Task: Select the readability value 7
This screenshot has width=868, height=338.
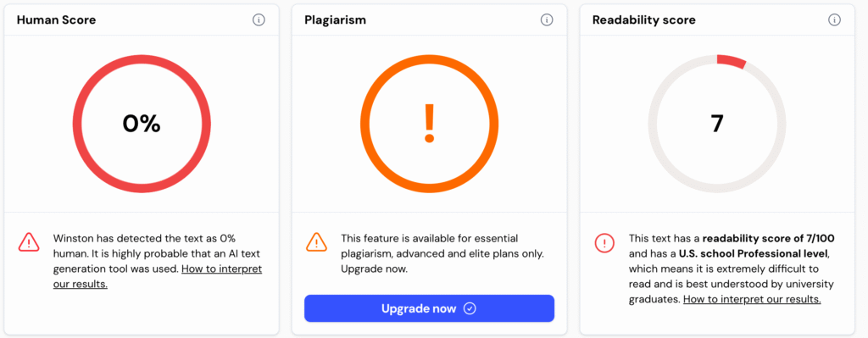Action: [717, 124]
